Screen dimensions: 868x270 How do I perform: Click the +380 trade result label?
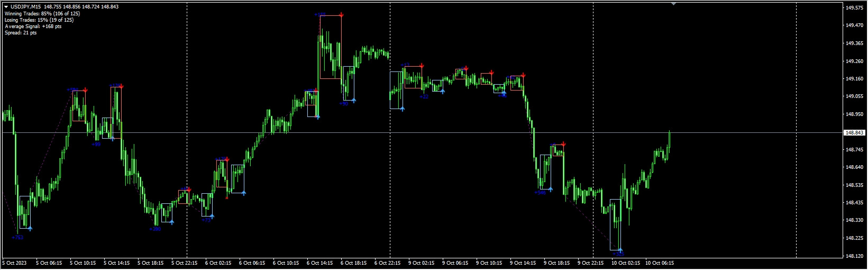[x=155, y=229]
